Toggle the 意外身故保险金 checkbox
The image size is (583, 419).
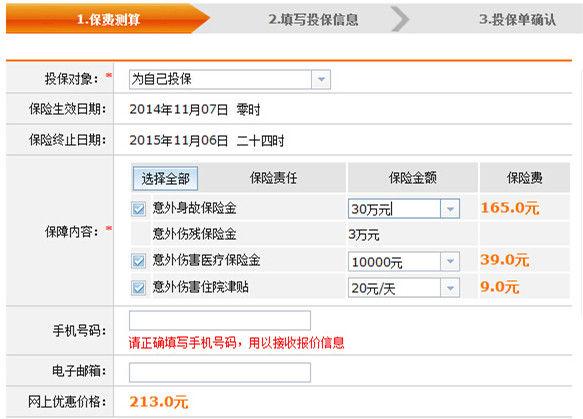tap(138, 209)
